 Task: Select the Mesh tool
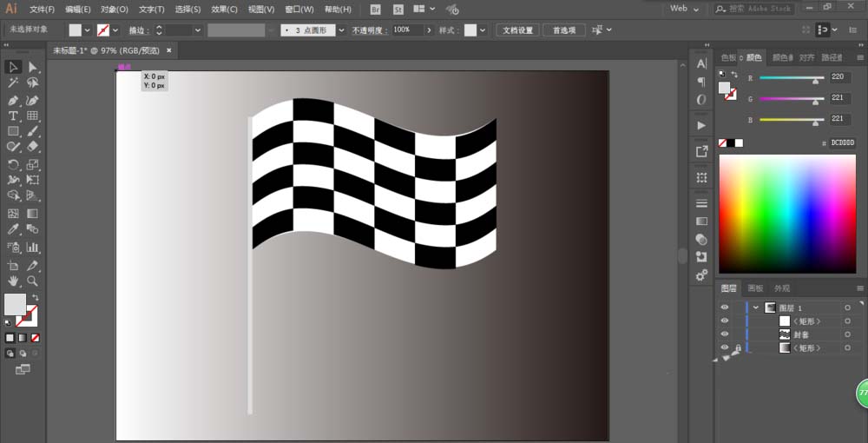(13, 213)
